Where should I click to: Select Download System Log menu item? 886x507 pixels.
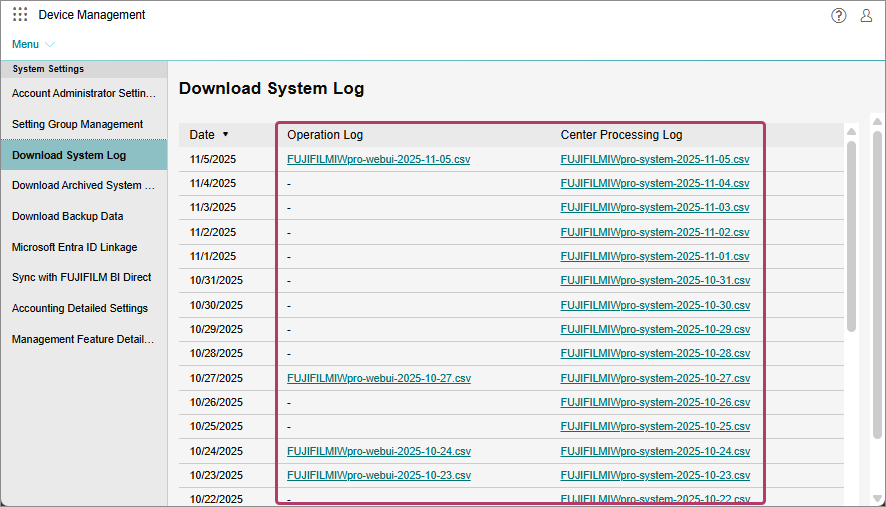[x=84, y=155]
